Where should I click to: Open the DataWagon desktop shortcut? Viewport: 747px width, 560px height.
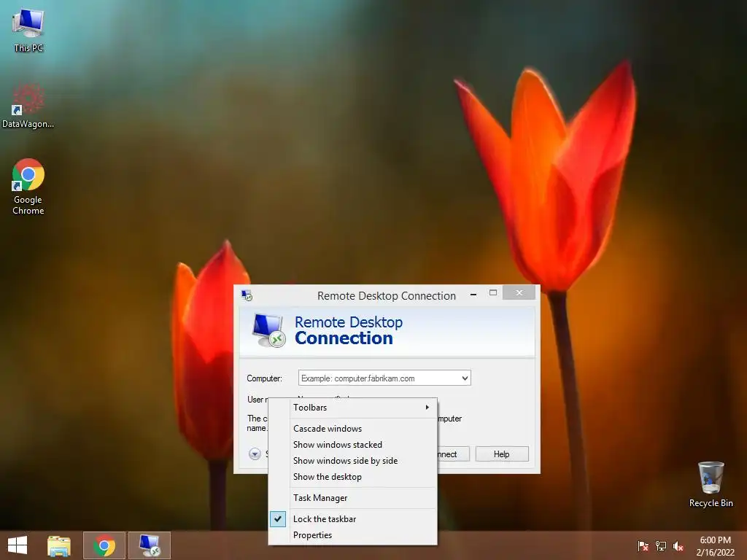pyautogui.click(x=28, y=106)
